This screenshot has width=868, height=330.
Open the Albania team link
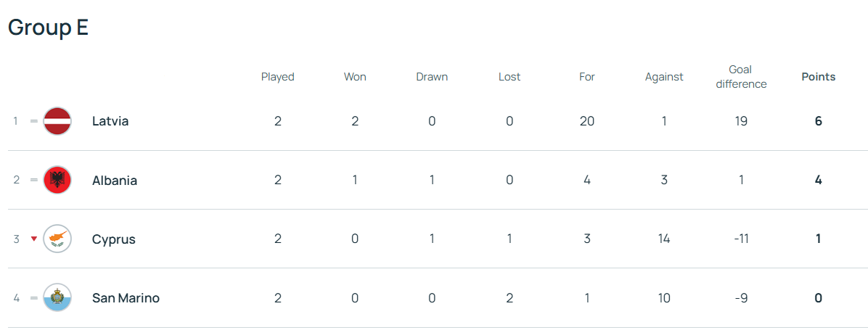click(x=115, y=181)
